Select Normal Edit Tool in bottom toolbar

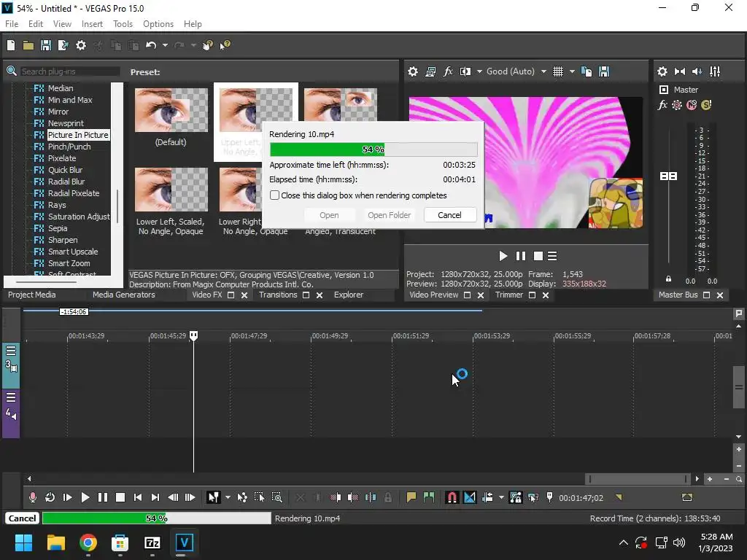click(x=213, y=497)
